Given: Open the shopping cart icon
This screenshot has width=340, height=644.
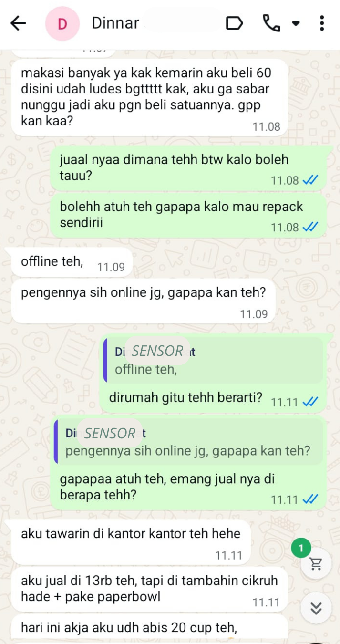Looking at the screenshot, I should point(316,564).
